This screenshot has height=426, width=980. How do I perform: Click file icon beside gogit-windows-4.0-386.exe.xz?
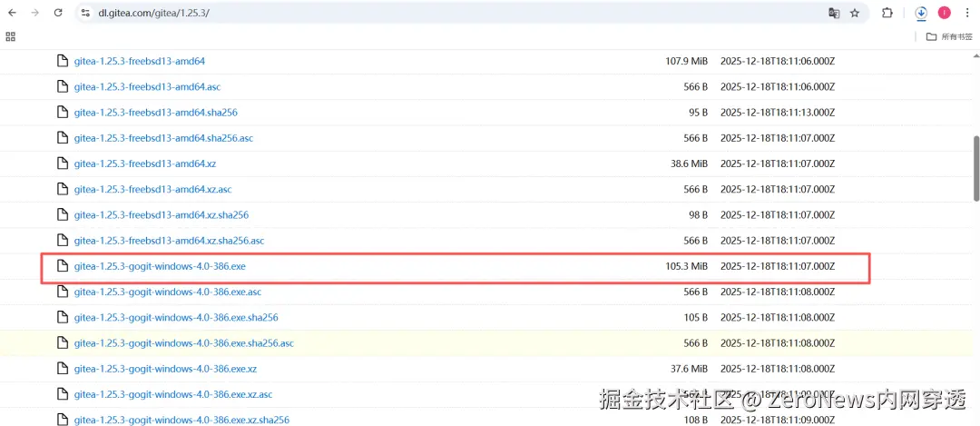pos(62,369)
